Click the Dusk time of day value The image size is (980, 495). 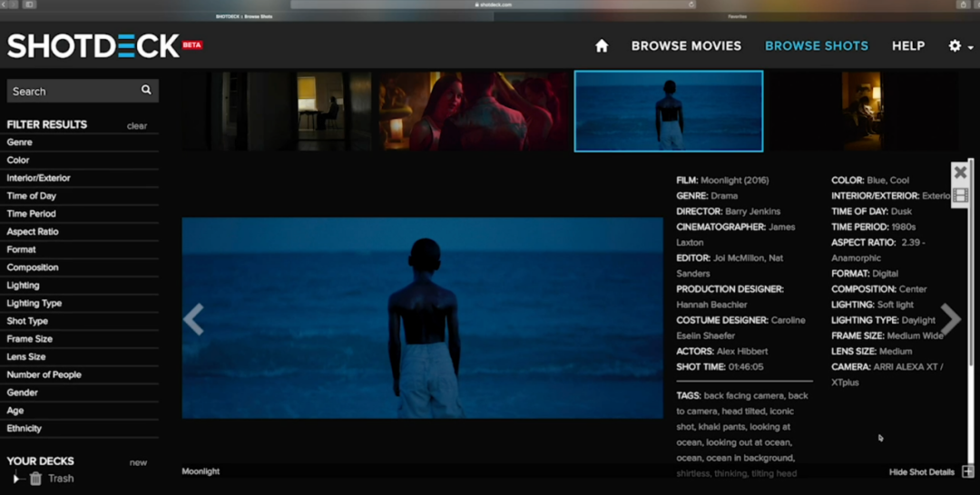pyautogui.click(x=901, y=211)
